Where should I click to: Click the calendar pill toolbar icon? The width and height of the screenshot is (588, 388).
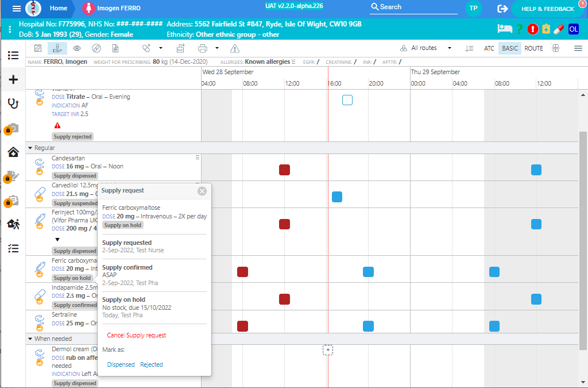(38, 48)
